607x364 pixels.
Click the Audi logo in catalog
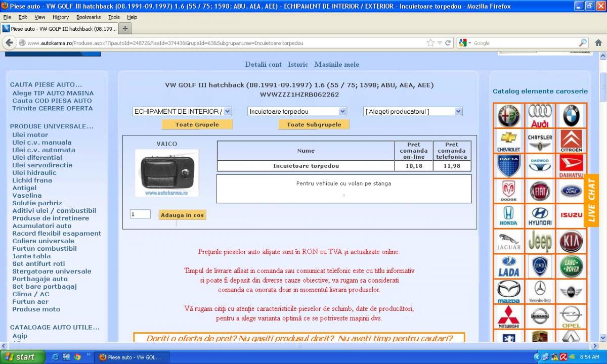tap(540, 116)
